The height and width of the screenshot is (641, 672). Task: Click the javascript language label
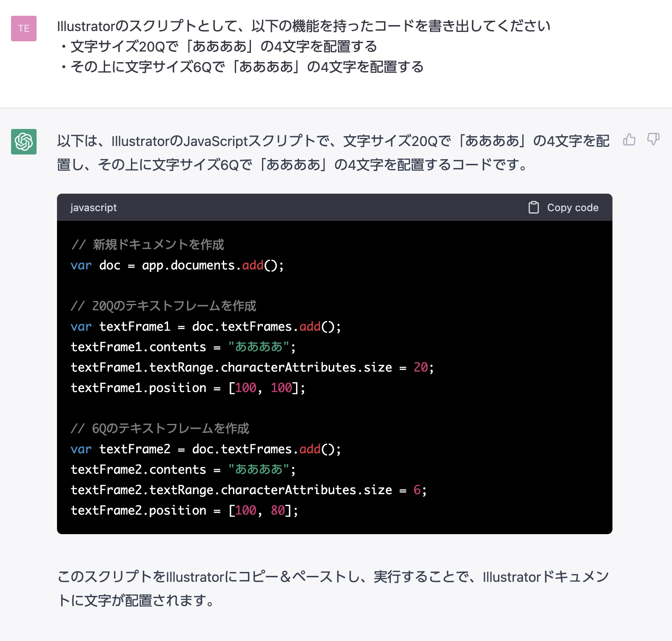pyautogui.click(x=93, y=207)
